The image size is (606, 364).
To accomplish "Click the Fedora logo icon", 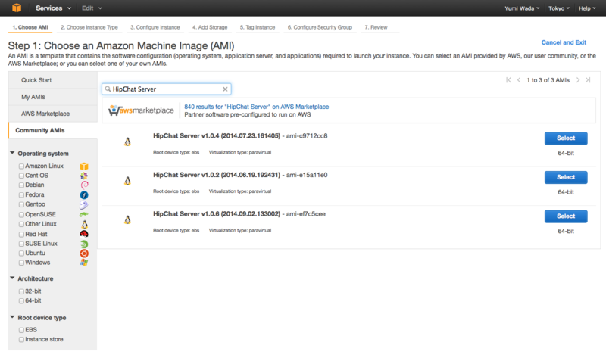I will coord(84,195).
